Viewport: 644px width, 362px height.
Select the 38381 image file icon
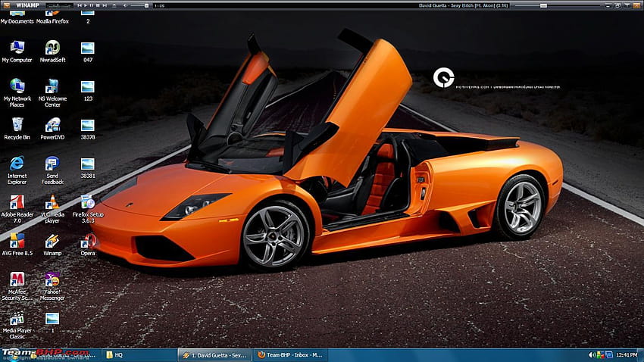pos(87,168)
